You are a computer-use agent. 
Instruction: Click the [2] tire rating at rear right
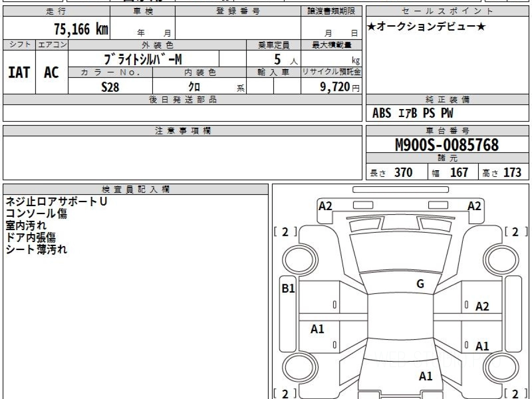coord(516,394)
